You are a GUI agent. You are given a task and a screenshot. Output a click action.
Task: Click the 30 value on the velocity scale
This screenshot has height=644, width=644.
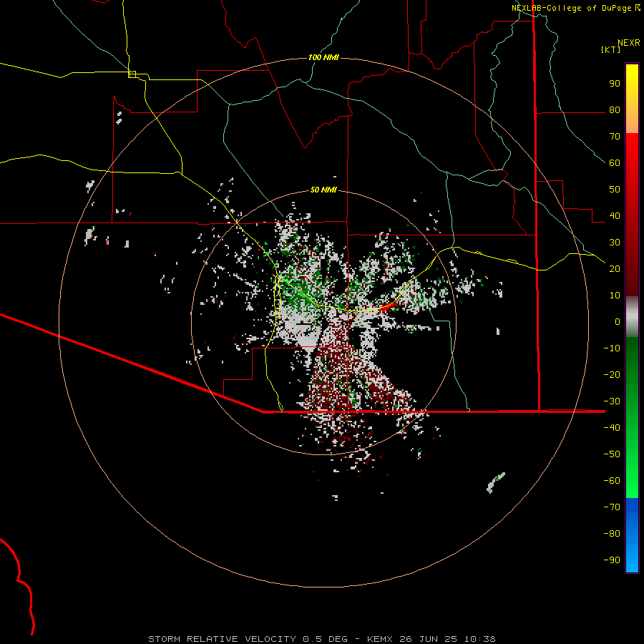tap(615, 243)
